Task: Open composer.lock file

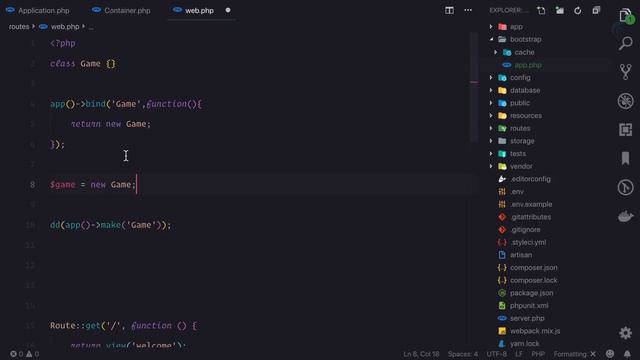Action: tap(533, 280)
